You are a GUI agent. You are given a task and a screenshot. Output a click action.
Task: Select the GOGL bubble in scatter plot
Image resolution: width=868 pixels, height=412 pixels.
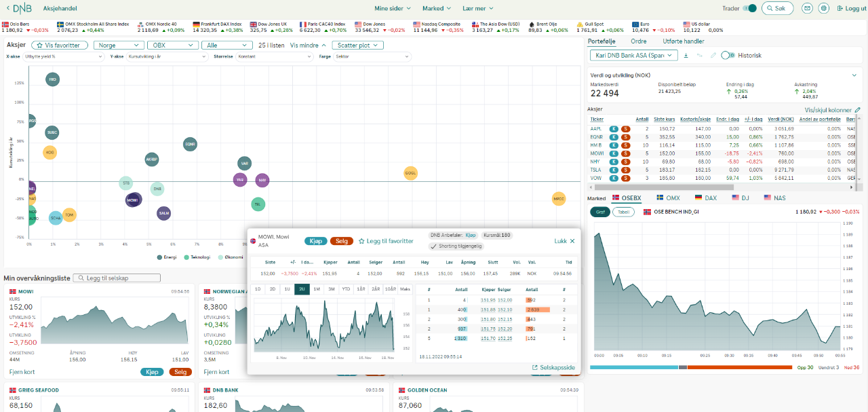(410, 173)
